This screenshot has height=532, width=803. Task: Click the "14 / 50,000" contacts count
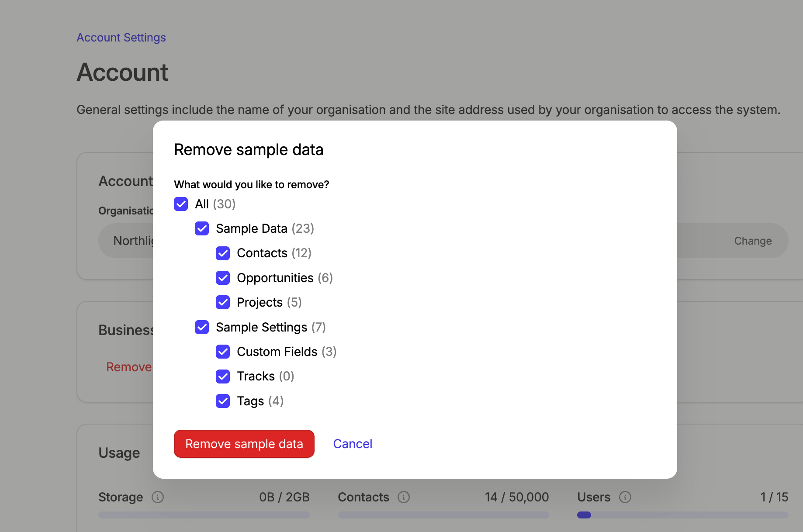click(x=517, y=497)
